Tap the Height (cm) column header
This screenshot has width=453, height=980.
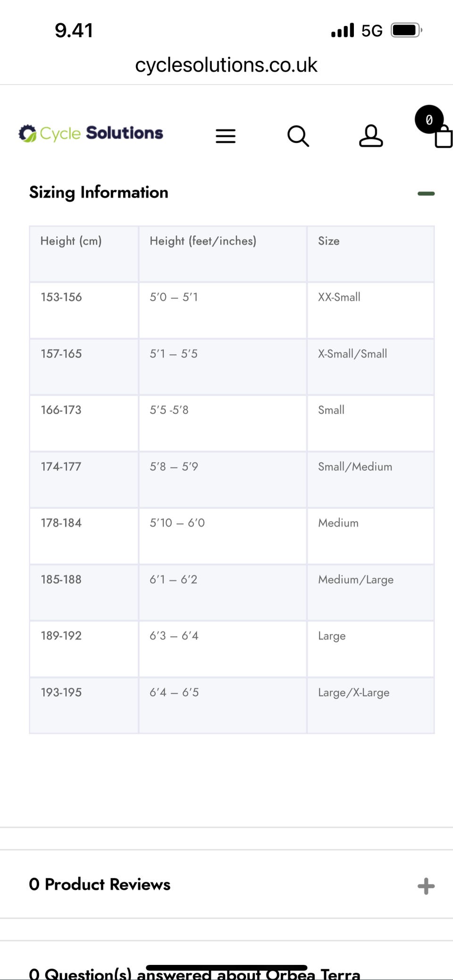click(x=71, y=241)
